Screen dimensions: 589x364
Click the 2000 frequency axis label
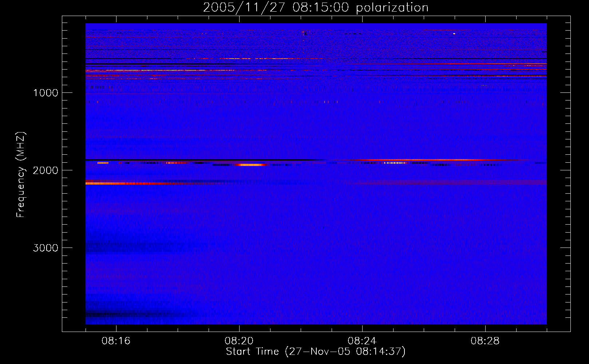click(x=46, y=170)
